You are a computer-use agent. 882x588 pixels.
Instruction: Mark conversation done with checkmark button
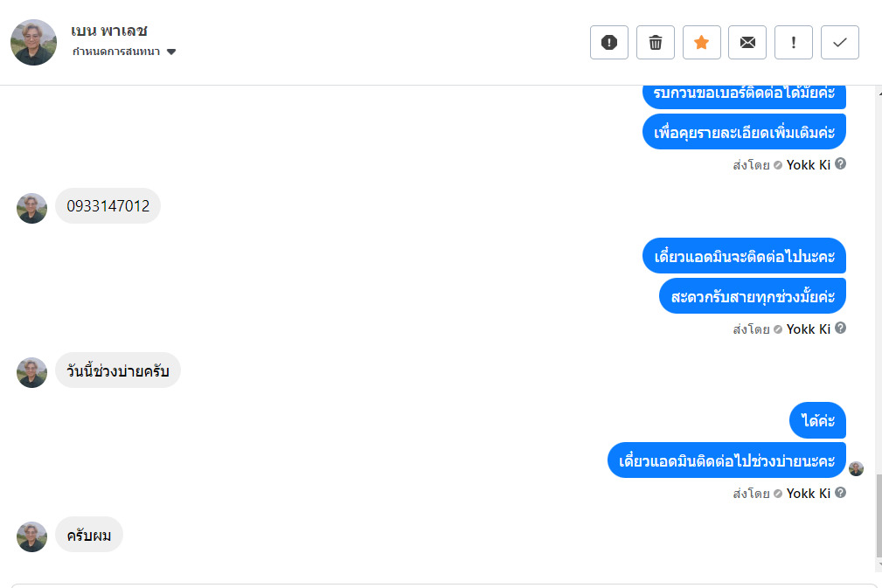pos(840,42)
